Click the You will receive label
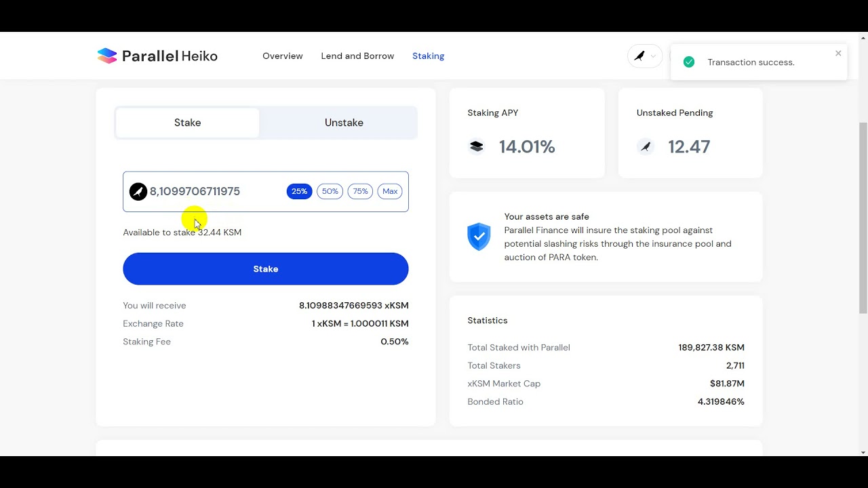The height and width of the screenshot is (488, 868). [155, 306]
